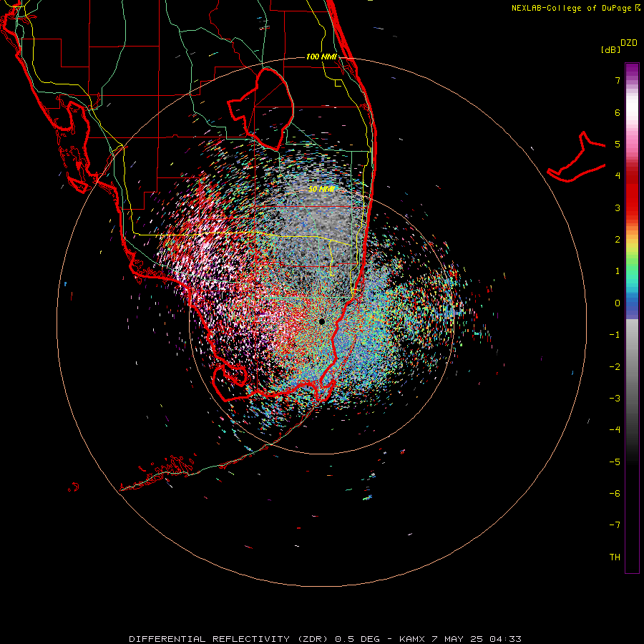Click the -2 value on the color scale
Viewport: 644px width, 644px height.
[x=615, y=367]
